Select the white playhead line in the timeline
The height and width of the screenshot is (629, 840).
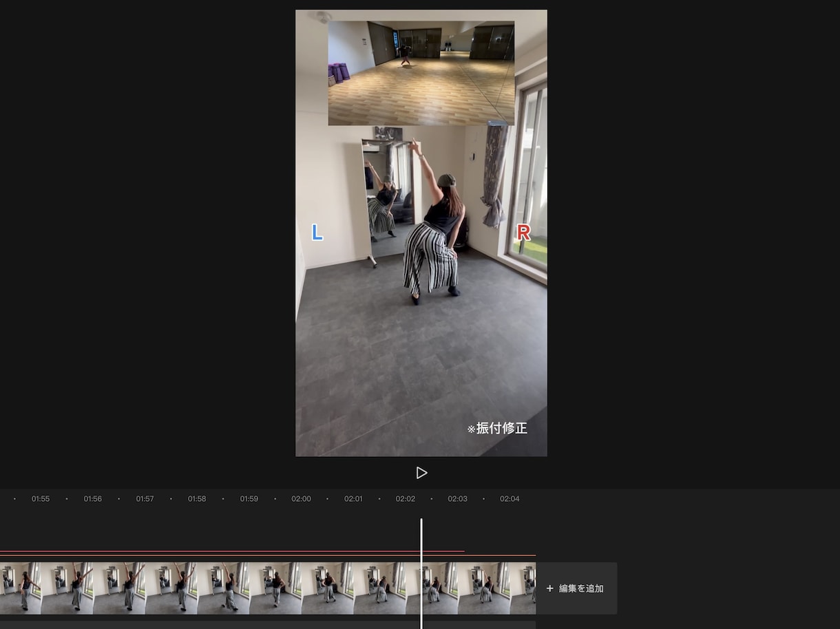tap(421, 573)
